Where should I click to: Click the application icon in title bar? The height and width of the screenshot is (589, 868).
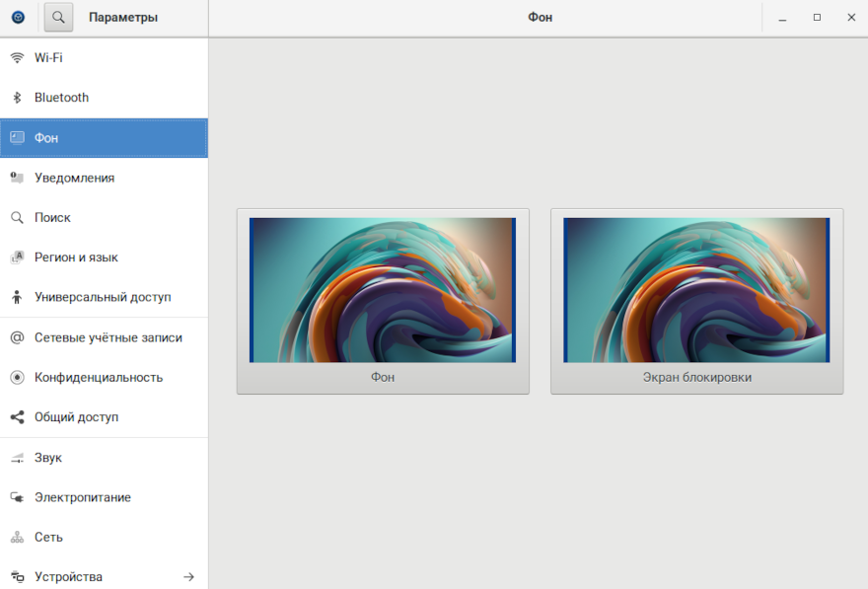18,17
